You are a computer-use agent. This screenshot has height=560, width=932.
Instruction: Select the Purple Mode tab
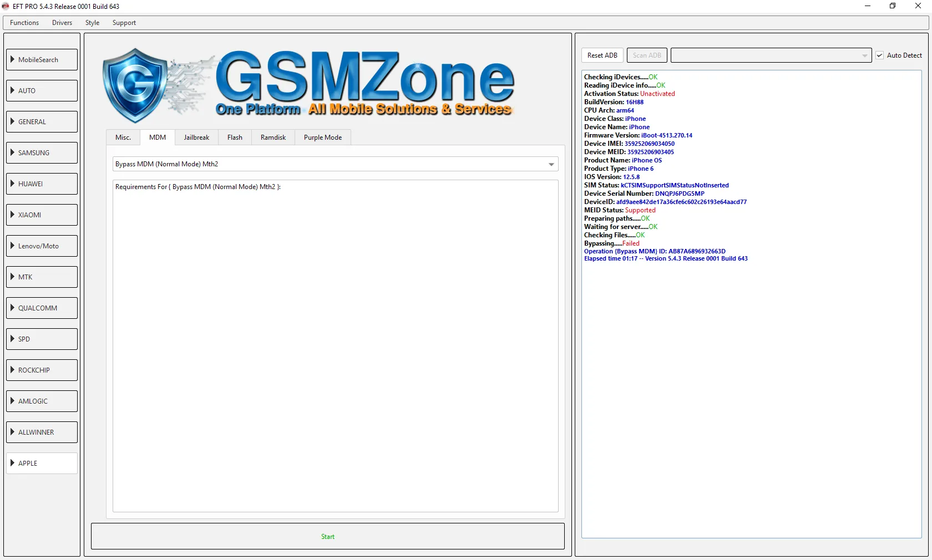pyautogui.click(x=322, y=138)
